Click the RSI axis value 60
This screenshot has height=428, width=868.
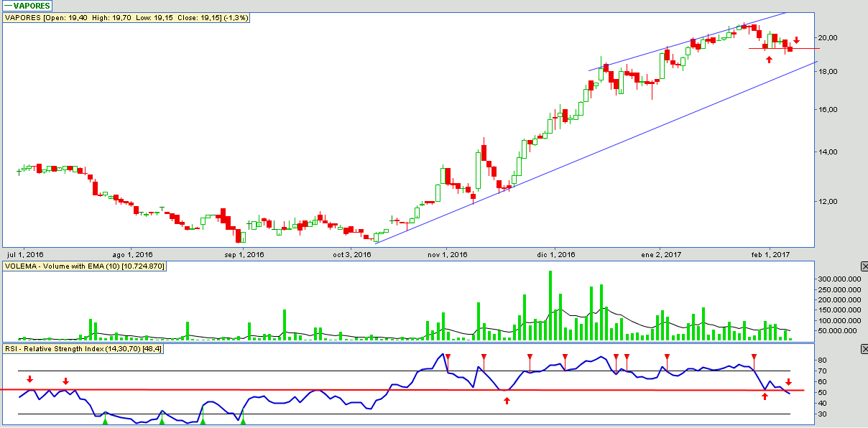coord(823,382)
